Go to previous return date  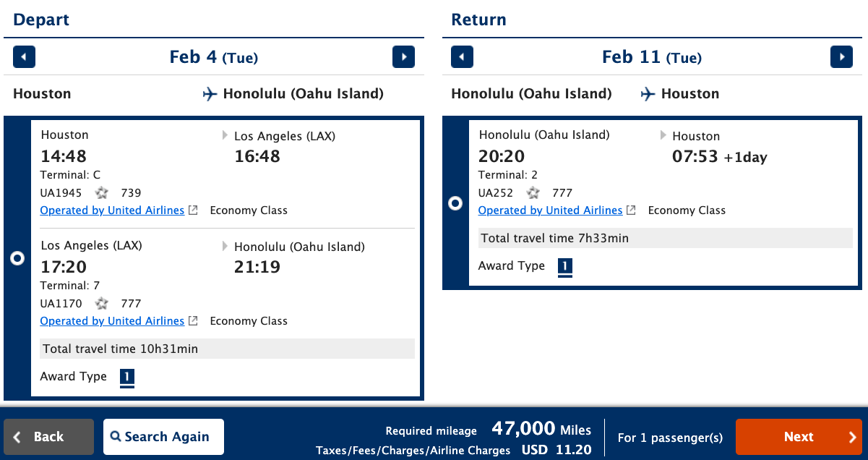[x=462, y=57]
